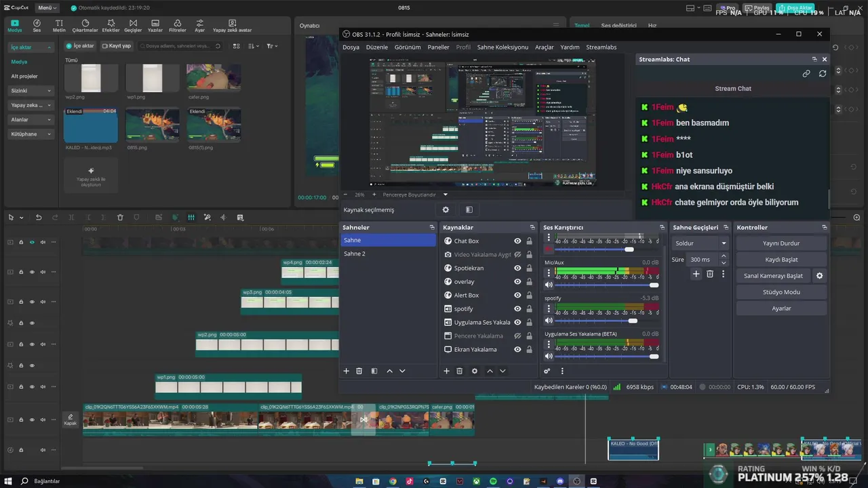Open the Metin text tool in CapCut
868x488 pixels.
coord(59,26)
